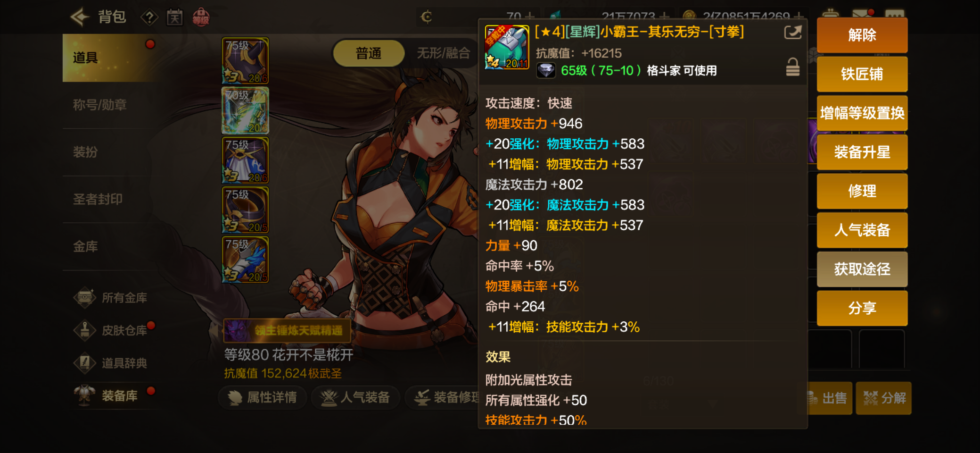Click the 装备升星 button

862,152
